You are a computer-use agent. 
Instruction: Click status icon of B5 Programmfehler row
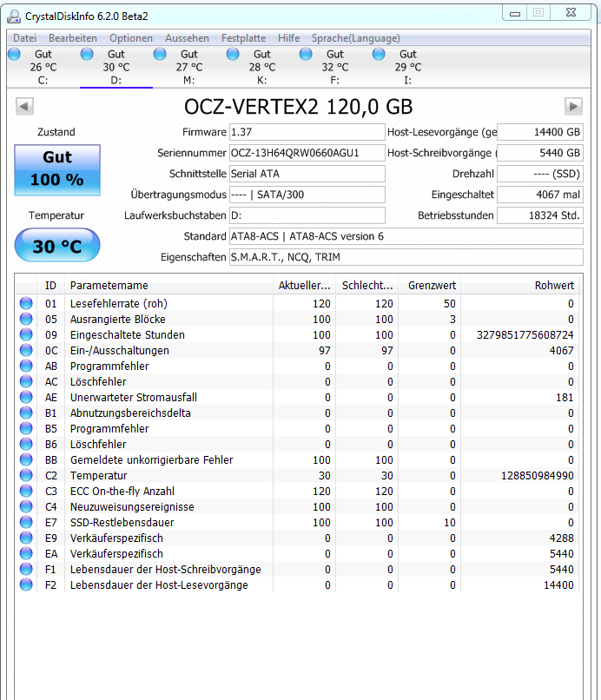point(26,428)
